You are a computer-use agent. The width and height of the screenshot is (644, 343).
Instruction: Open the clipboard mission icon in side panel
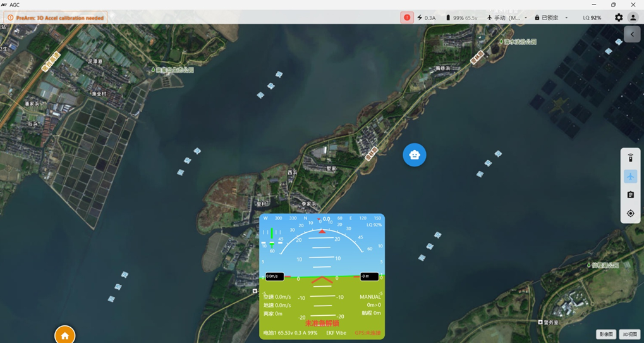point(630,195)
